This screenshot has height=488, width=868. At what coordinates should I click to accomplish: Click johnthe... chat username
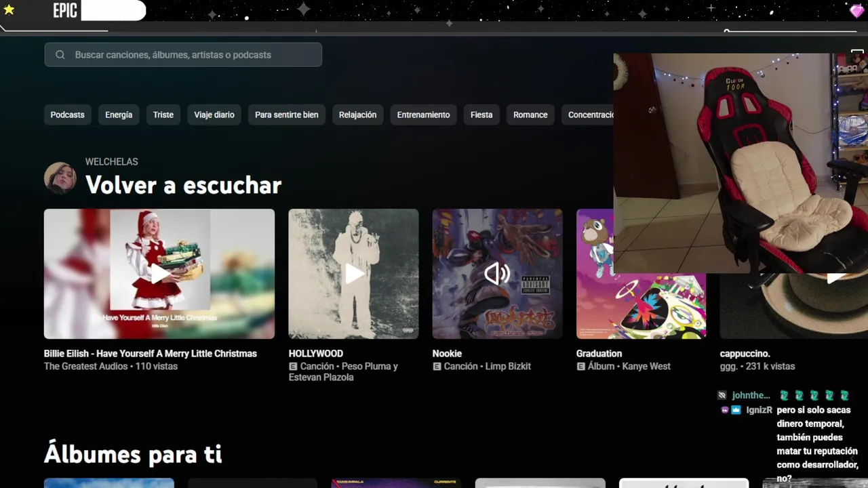click(x=751, y=395)
